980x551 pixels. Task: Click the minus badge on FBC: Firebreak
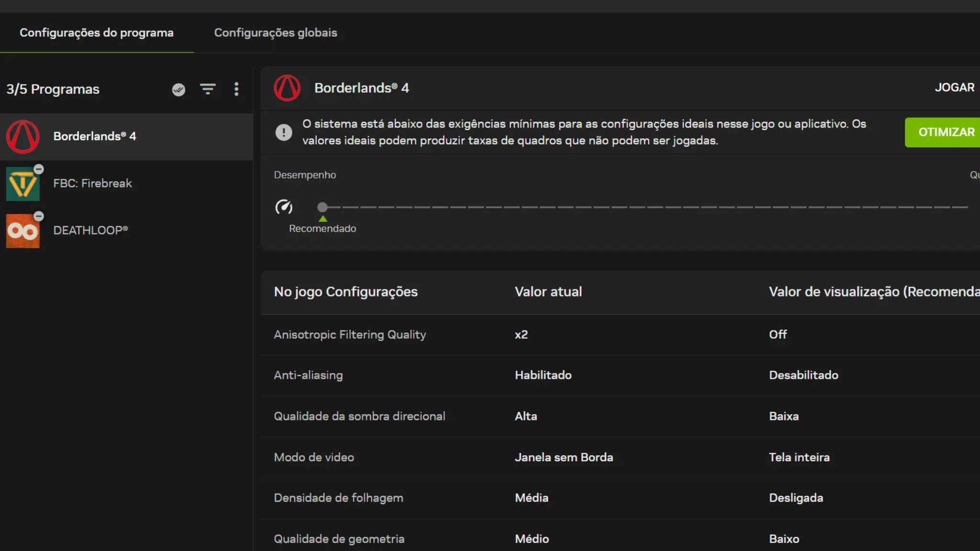coord(39,169)
